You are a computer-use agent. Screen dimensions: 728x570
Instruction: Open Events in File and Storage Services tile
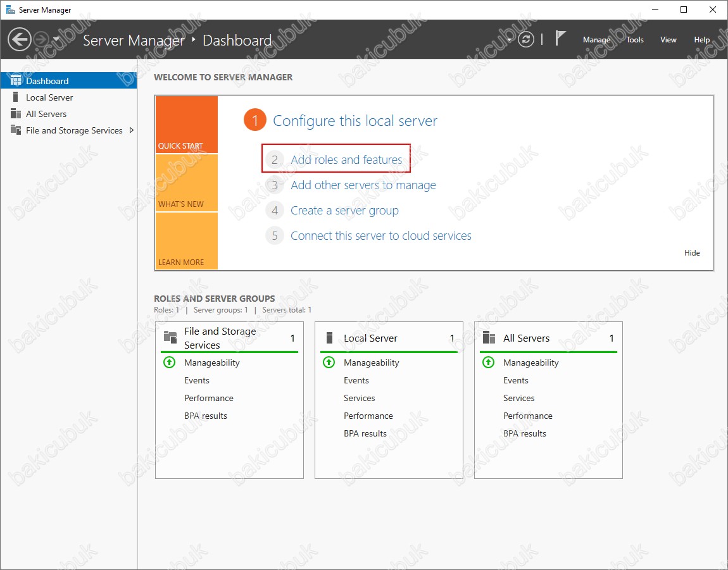(x=197, y=380)
